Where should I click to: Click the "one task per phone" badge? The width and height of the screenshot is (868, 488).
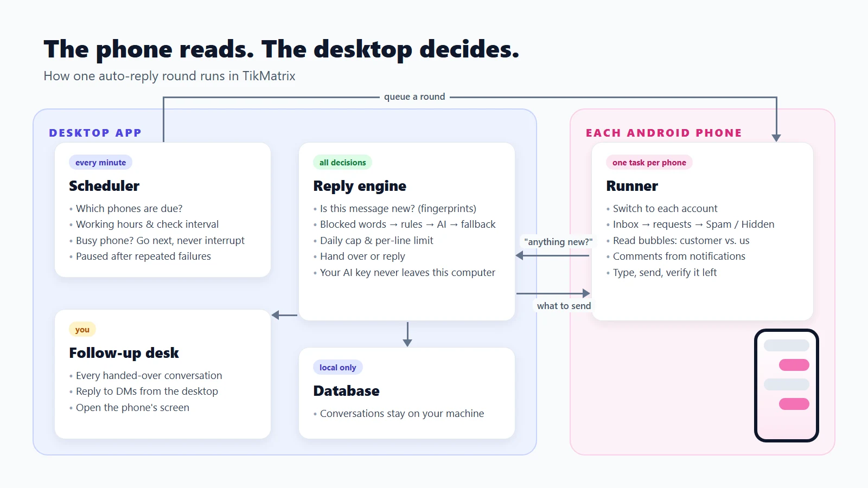pyautogui.click(x=649, y=162)
